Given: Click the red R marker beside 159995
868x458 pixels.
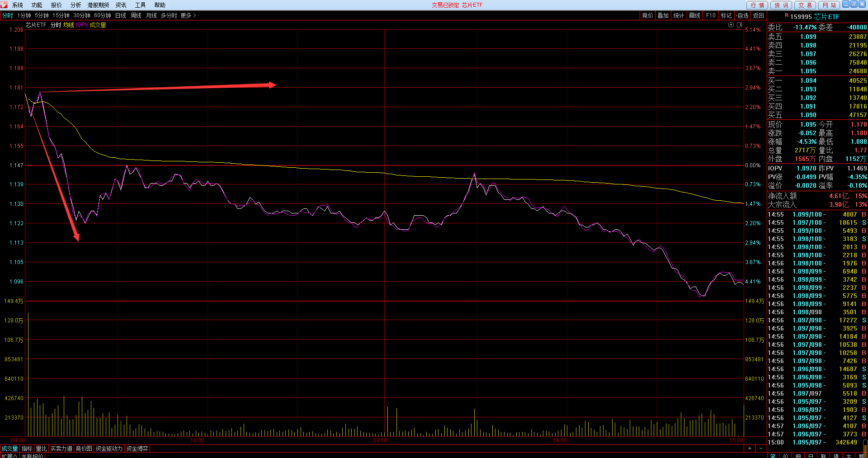Looking at the screenshot, I should point(787,15).
